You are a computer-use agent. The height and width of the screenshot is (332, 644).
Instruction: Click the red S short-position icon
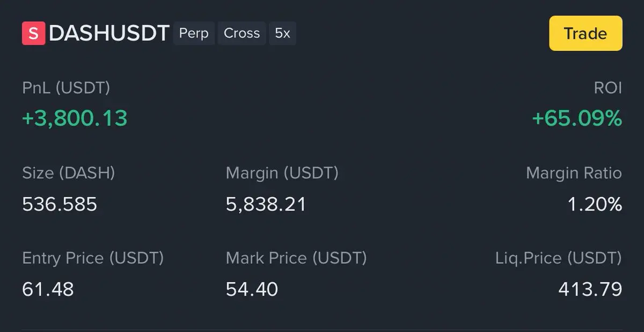coord(33,33)
